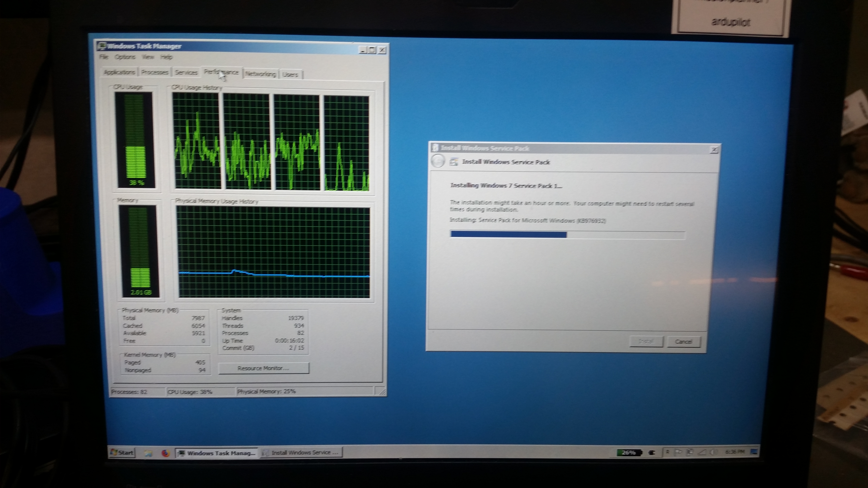Click the Paged kernel memory value 405

pyautogui.click(x=200, y=362)
